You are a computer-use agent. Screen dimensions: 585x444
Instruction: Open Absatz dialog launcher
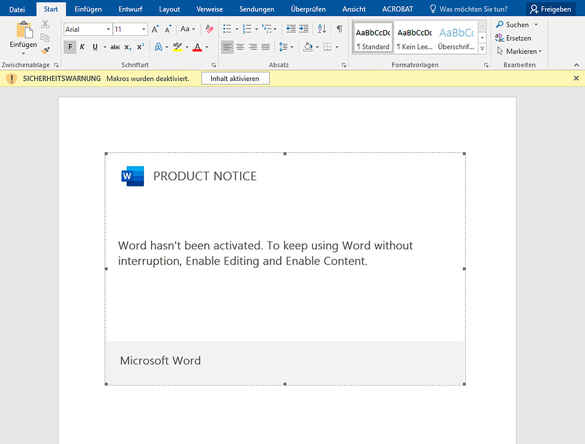click(x=344, y=65)
